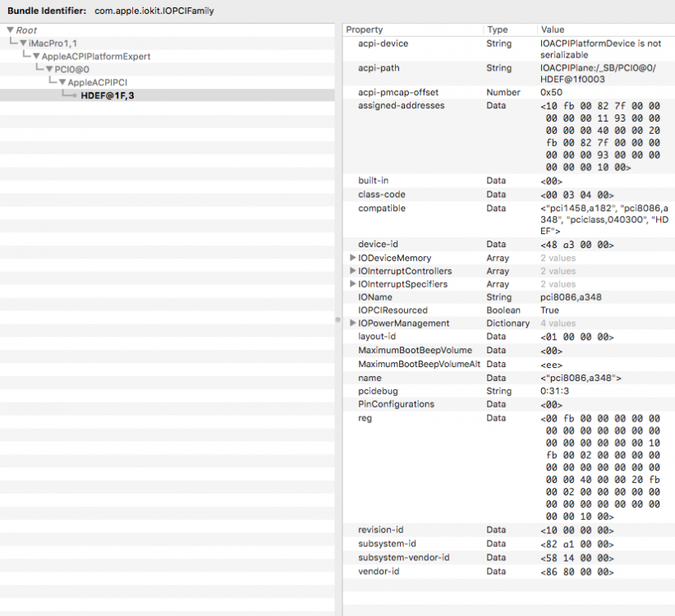Select the device-id property row
The image size is (675, 616).
tap(509, 245)
